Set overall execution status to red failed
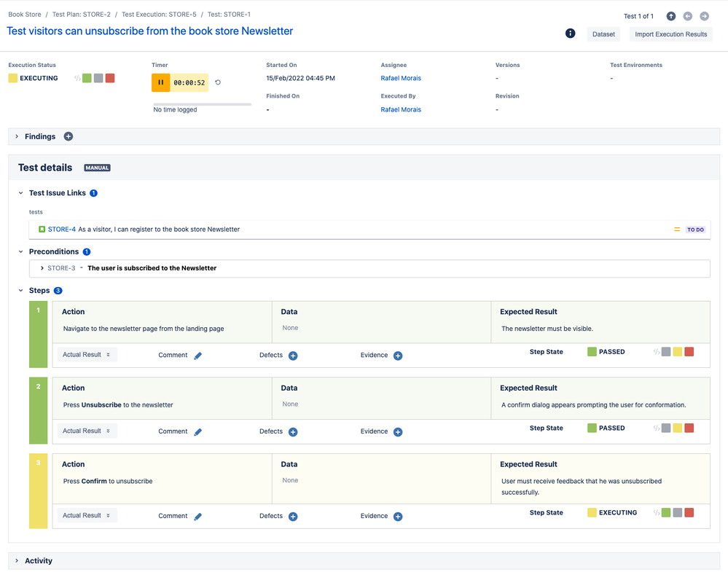 point(110,78)
